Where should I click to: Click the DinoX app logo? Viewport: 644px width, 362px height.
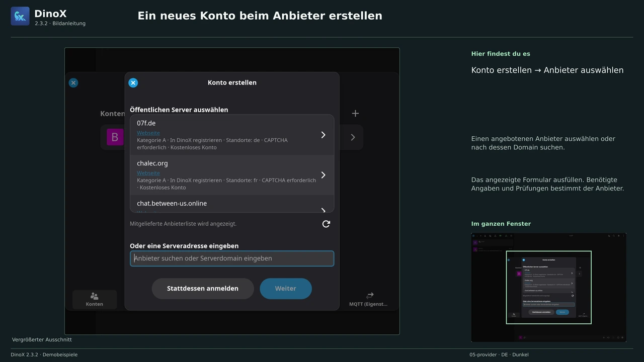[20, 16]
